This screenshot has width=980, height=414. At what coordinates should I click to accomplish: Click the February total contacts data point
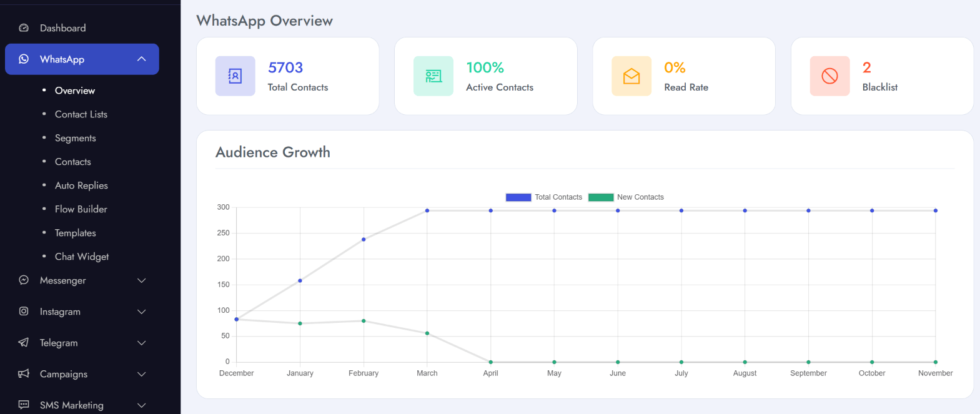364,239
